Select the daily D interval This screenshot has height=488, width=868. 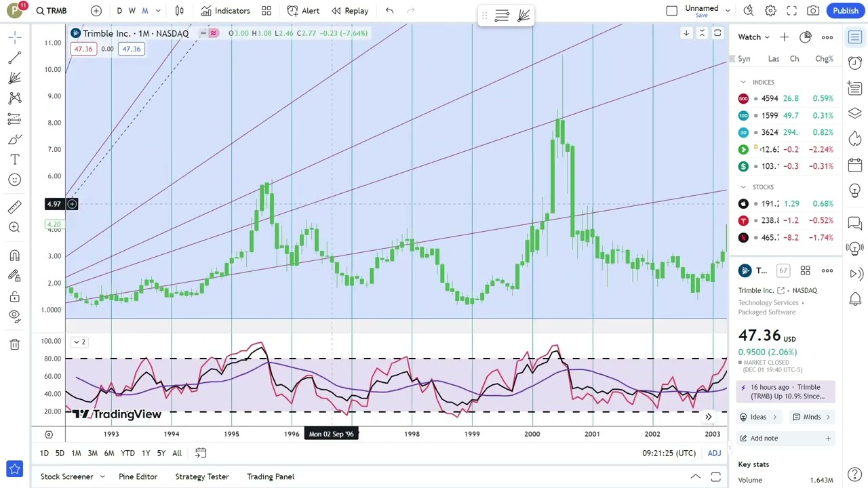119,11
